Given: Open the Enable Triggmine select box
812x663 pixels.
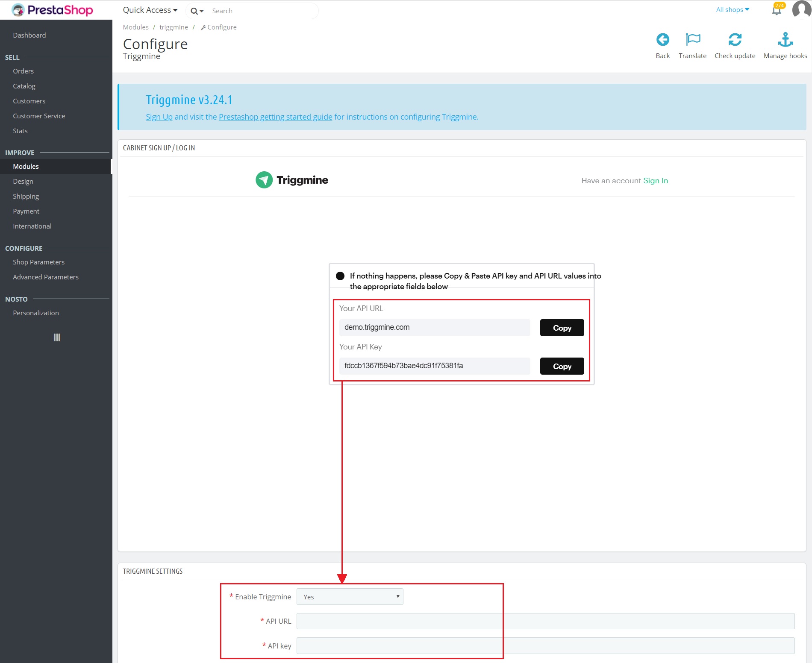Looking at the screenshot, I should click(x=350, y=596).
